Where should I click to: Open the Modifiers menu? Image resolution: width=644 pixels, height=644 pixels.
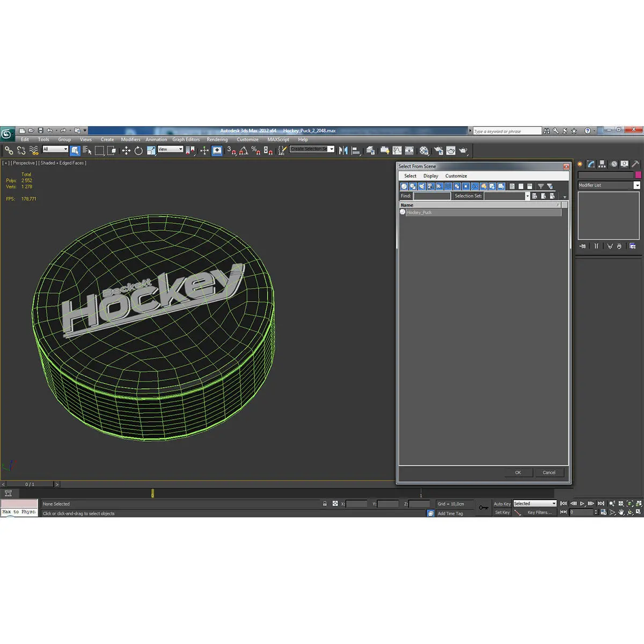[130, 140]
